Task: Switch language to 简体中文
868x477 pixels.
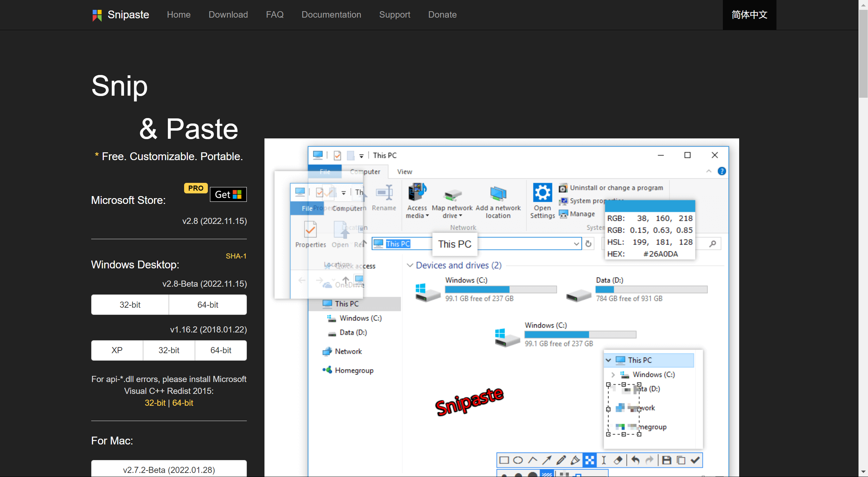Action: [x=749, y=15]
